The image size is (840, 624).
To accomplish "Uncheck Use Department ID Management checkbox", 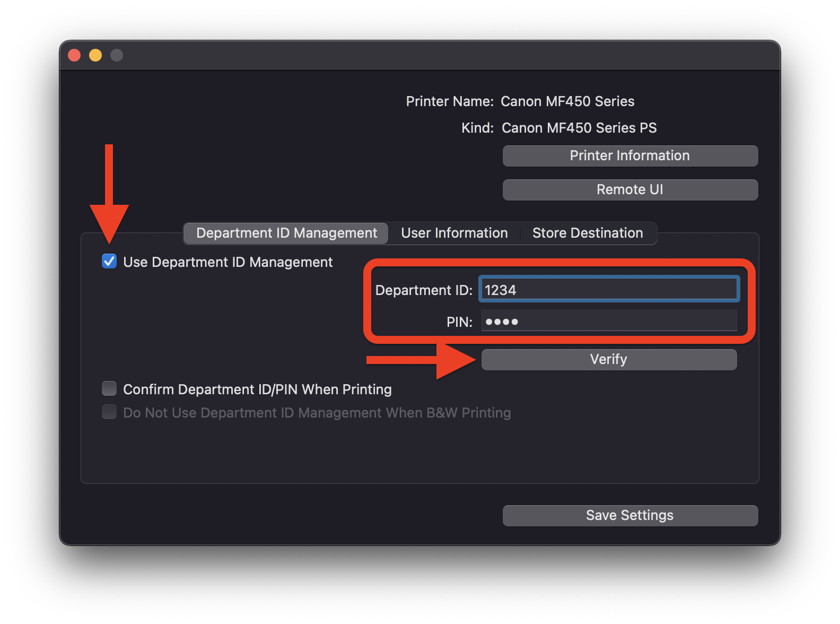I will coord(109,262).
